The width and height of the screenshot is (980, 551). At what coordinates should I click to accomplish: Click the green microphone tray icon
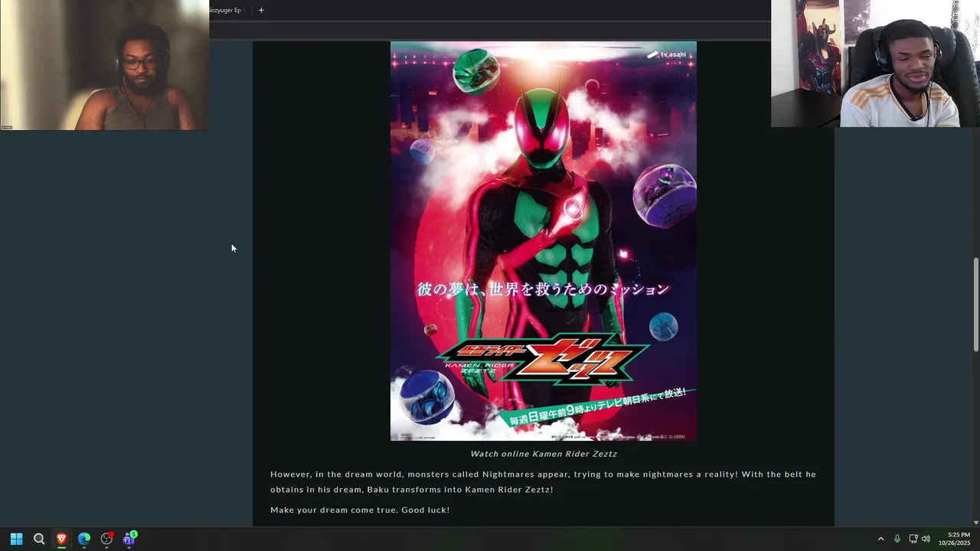(x=897, y=539)
